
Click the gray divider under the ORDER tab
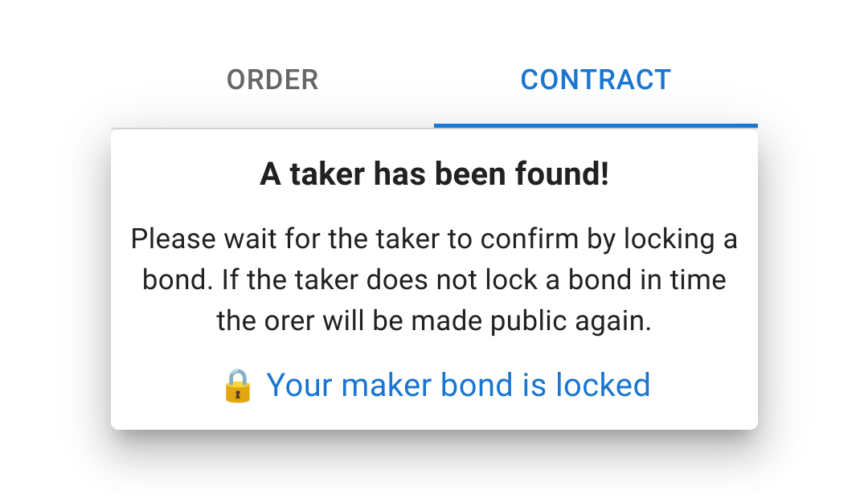tap(272, 128)
